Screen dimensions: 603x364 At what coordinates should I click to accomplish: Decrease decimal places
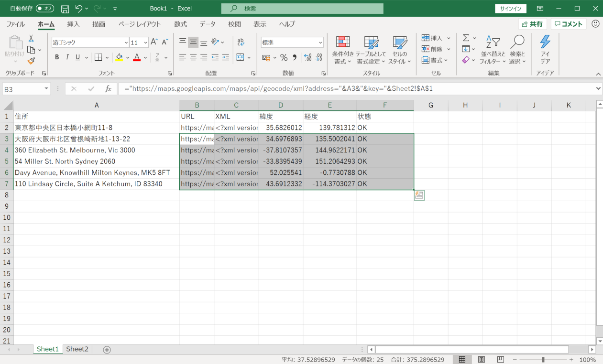click(x=319, y=57)
